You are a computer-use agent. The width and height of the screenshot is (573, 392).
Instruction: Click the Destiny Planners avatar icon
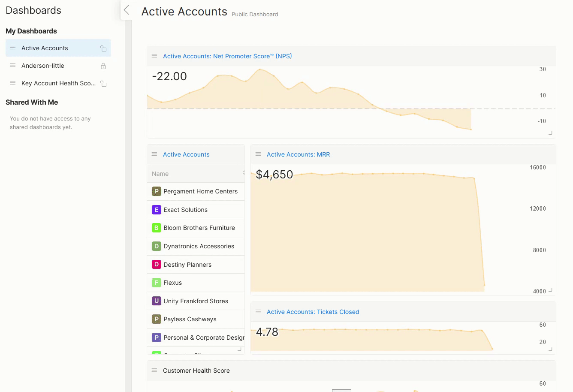tap(157, 265)
